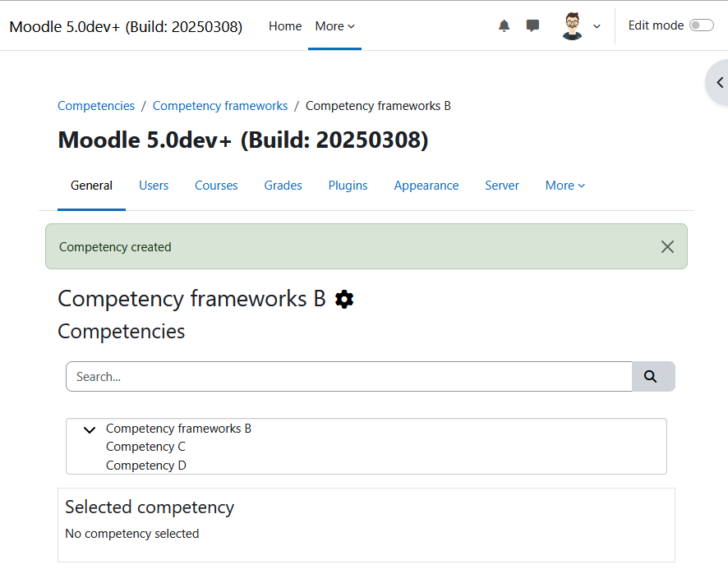Switch to the Plugins tab
Image resolution: width=728 pixels, height=569 pixels.
[x=348, y=186]
